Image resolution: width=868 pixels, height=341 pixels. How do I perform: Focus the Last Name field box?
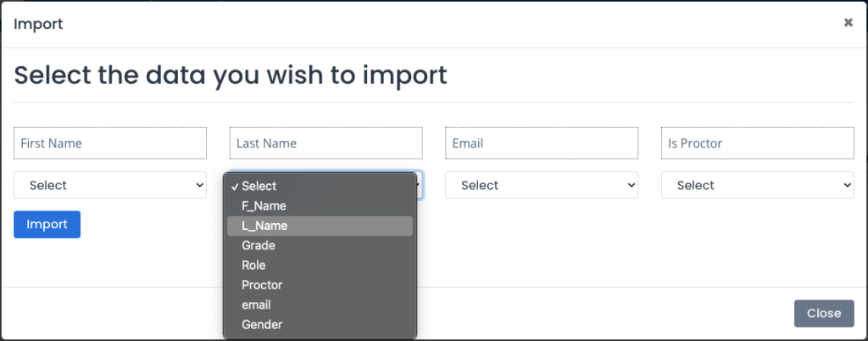[326, 143]
